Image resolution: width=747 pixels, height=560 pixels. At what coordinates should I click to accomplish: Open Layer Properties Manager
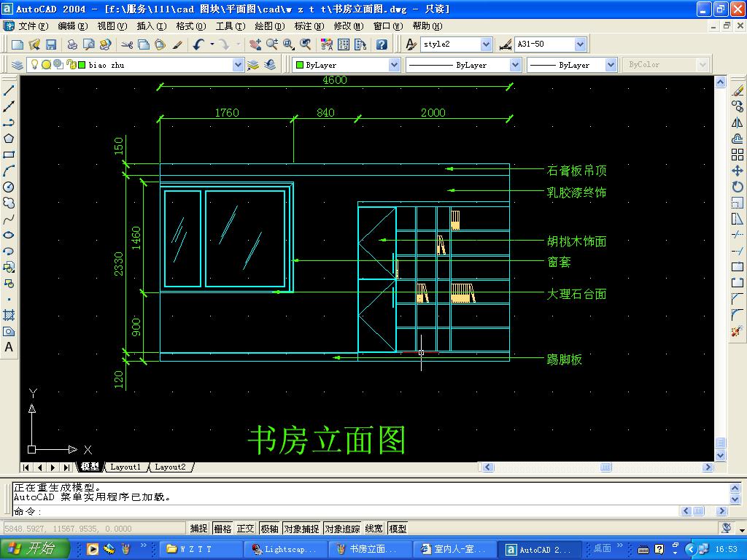point(18,65)
